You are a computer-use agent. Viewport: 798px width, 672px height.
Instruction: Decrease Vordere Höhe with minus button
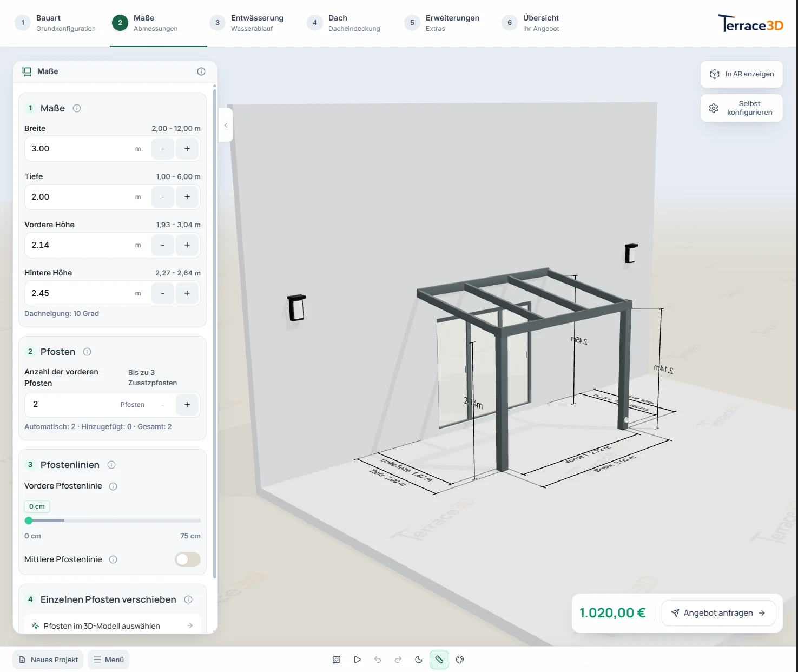coord(163,245)
